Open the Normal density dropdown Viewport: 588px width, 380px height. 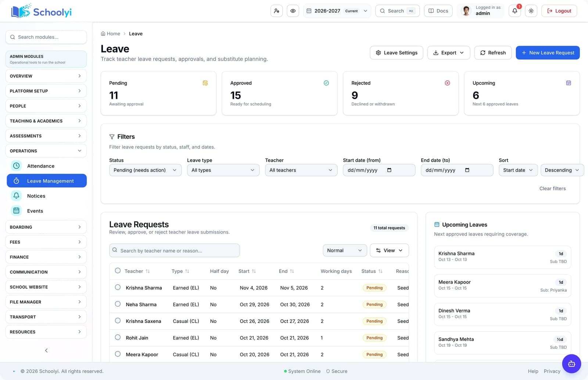coord(345,250)
